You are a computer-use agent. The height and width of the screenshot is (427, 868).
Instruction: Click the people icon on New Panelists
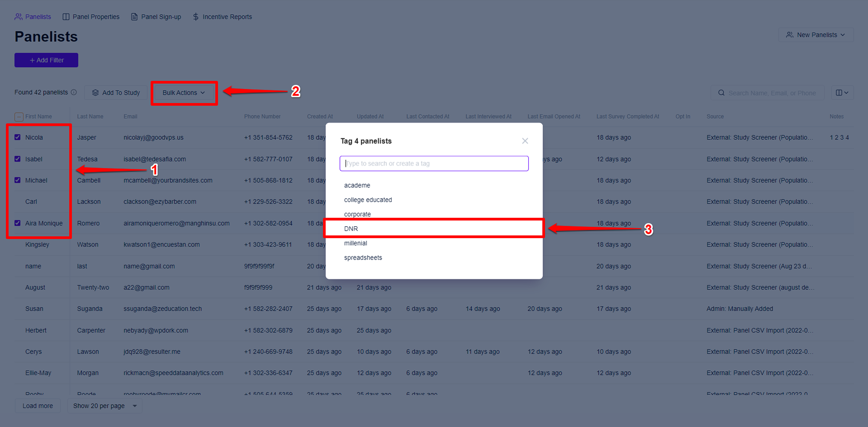pyautogui.click(x=790, y=35)
